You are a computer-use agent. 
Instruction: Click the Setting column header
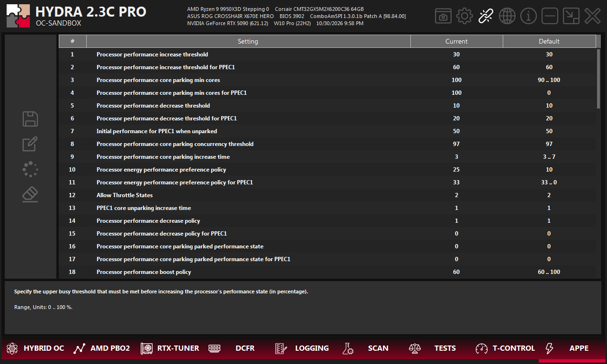click(248, 41)
